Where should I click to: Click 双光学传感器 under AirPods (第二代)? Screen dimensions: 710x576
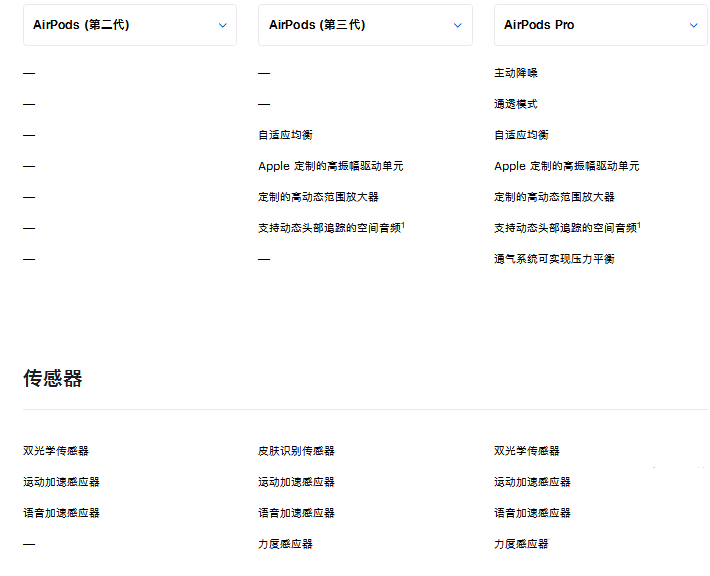pyautogui.click(x=56, y=451)
